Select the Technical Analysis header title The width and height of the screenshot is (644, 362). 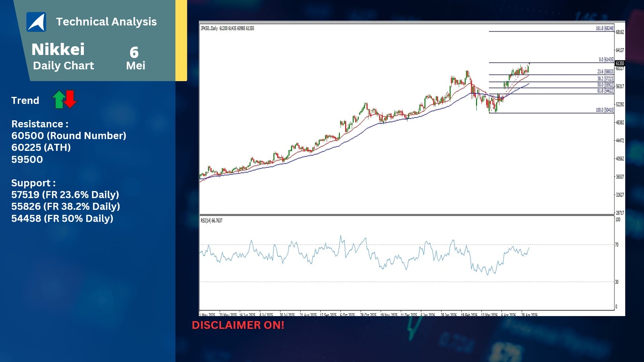[x=106, y=21]
